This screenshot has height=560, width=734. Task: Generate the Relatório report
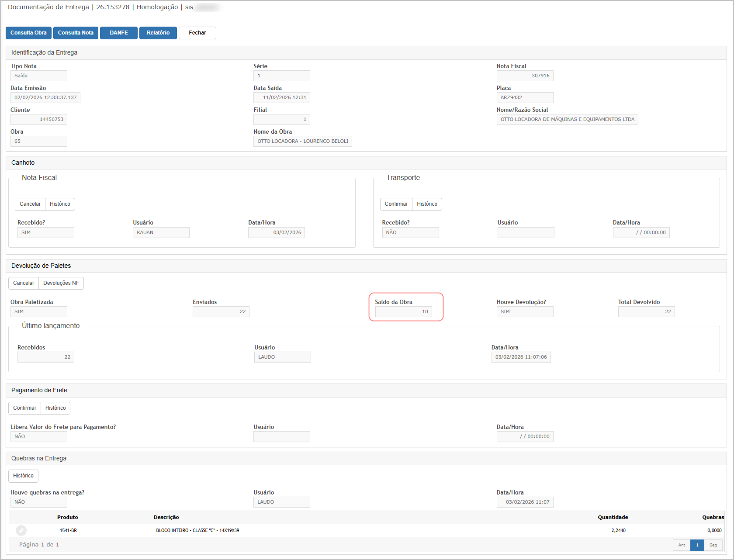point(158,33)
